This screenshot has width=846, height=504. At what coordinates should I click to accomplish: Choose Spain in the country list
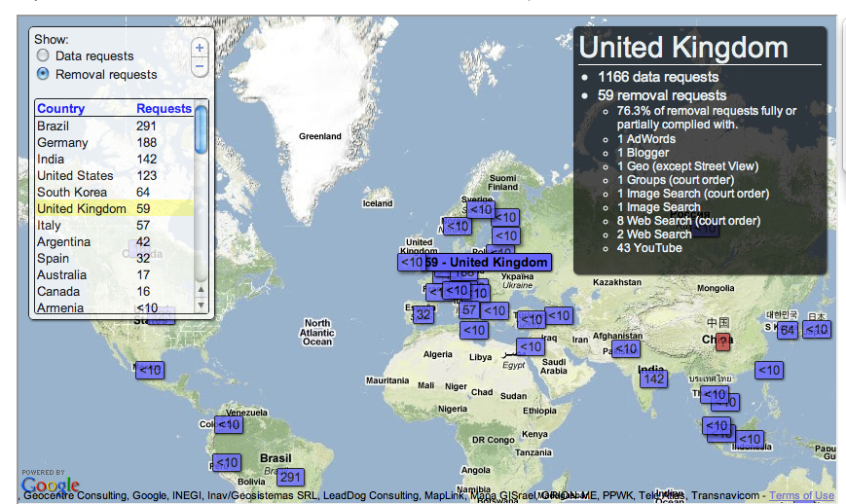pyautogui.click(x=114, y=258)
